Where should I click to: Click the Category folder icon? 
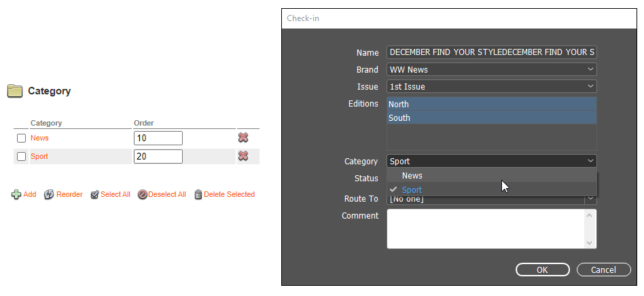pos(15,91)
